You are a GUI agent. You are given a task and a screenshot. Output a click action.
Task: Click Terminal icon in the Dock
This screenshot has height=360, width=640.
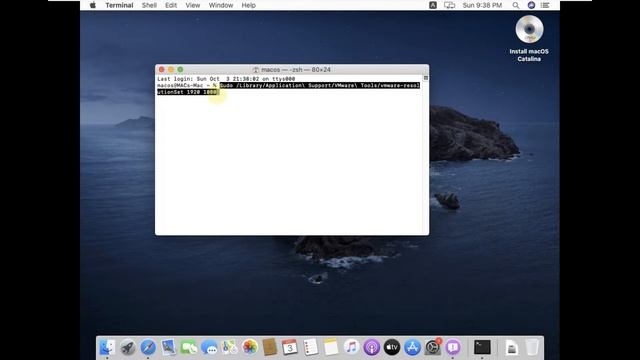[x=482, y=348]
